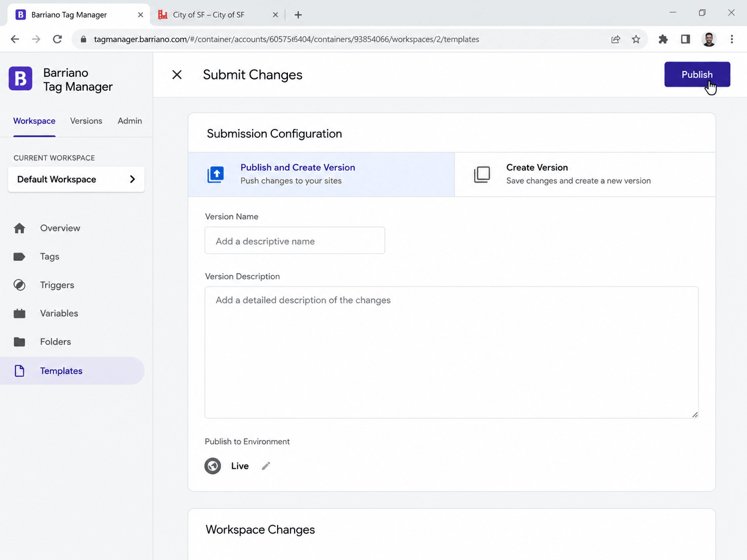
Task: Close the Submit Changes panel
Action: point(177,75)
